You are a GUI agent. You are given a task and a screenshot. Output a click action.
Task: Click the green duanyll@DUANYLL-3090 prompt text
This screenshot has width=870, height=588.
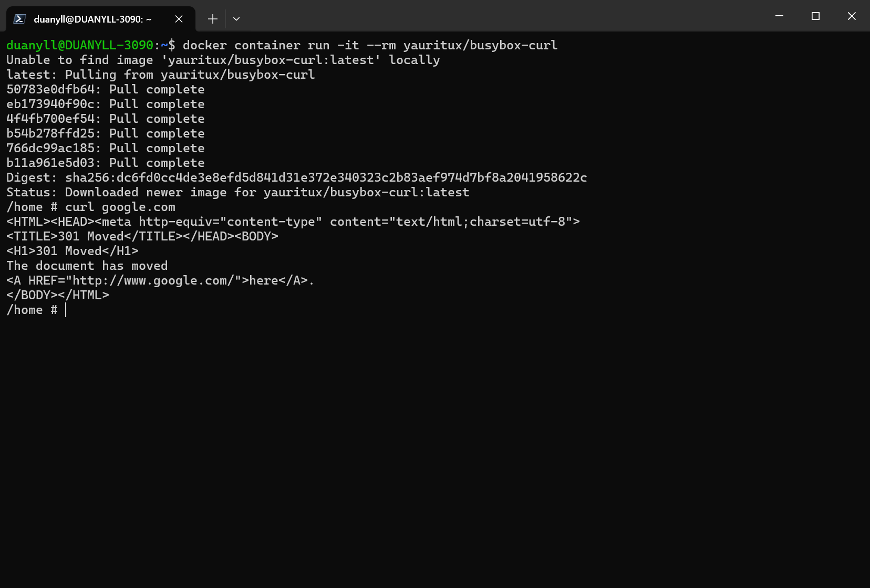[x=79, y=45]
